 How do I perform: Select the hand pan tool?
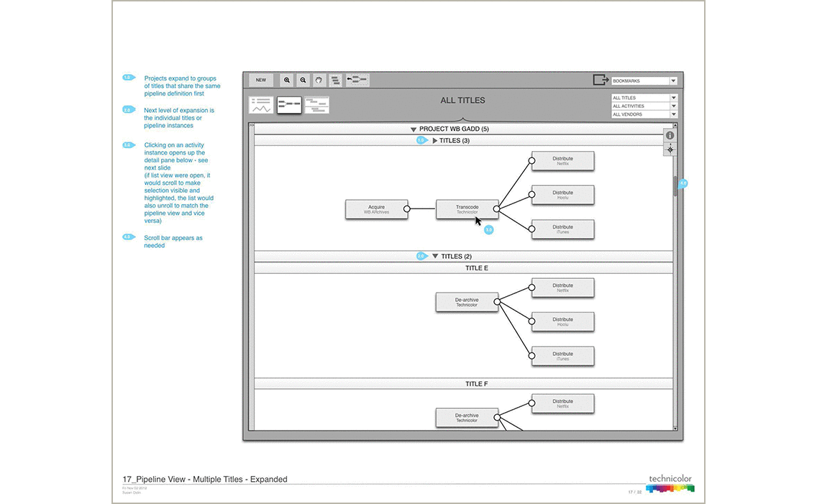point(319,81)
